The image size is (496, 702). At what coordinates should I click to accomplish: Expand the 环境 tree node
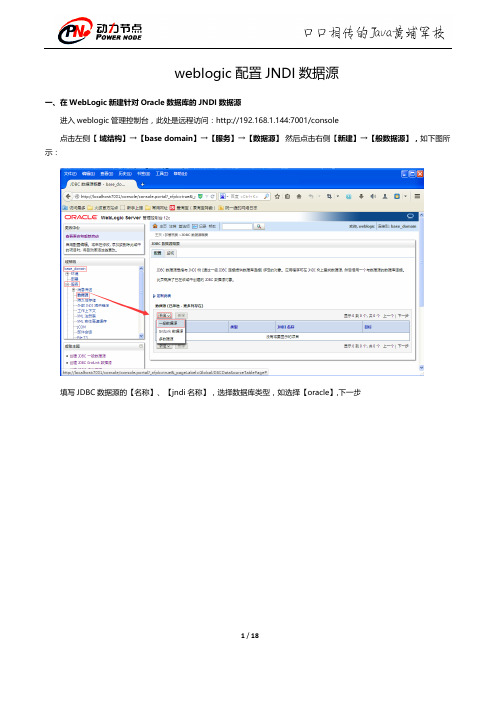(68, 274)
